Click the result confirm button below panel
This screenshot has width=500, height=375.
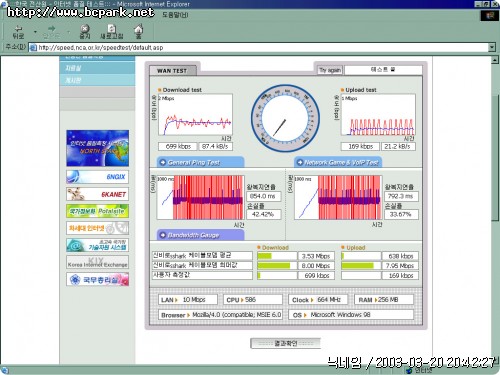coord(286,343)
